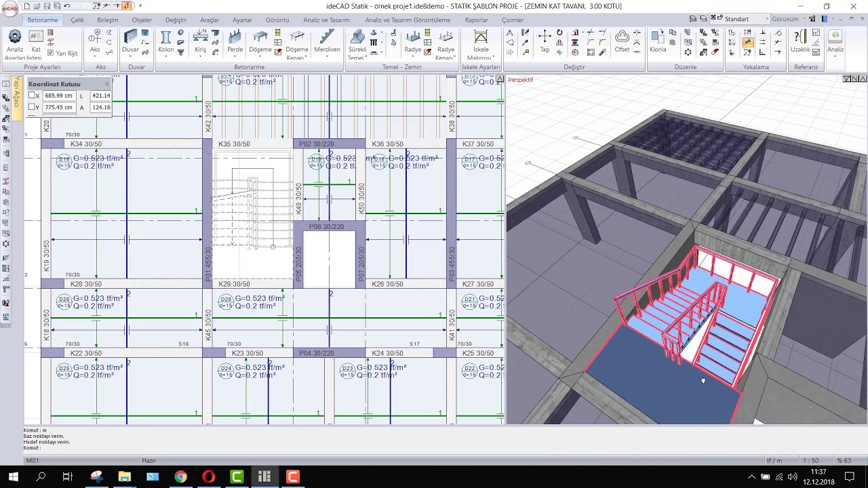This screenshot has width=868, height=488.
Task: Tick the X lock checkbox in Koordinat Kutusu
Action: tap(32, 96)
